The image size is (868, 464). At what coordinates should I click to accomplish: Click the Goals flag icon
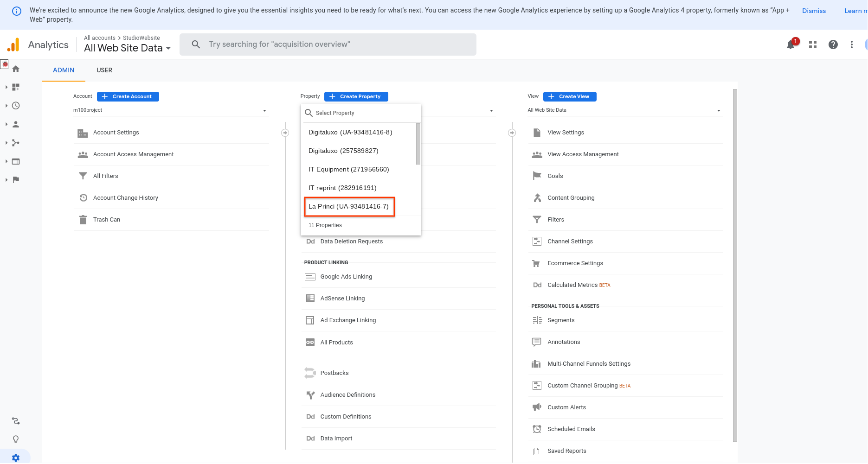point(537,176)
